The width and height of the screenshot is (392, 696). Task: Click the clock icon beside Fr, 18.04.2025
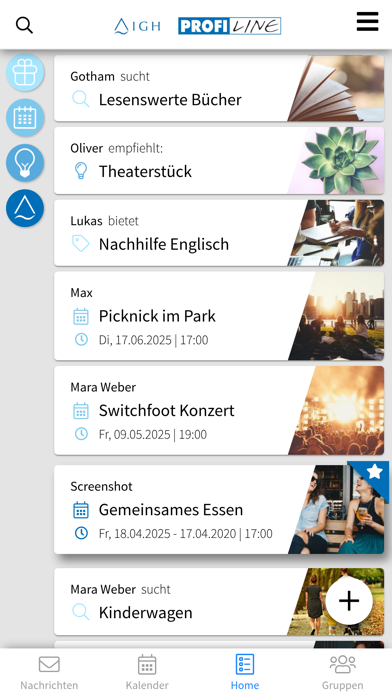tap(81, 533)
